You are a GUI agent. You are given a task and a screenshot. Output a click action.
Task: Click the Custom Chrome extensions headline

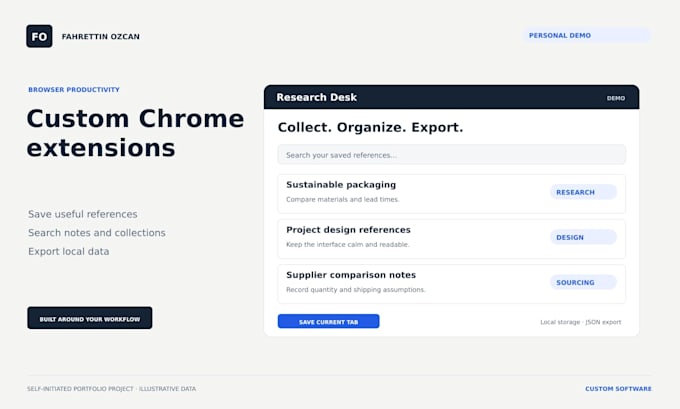pos(135,133)
